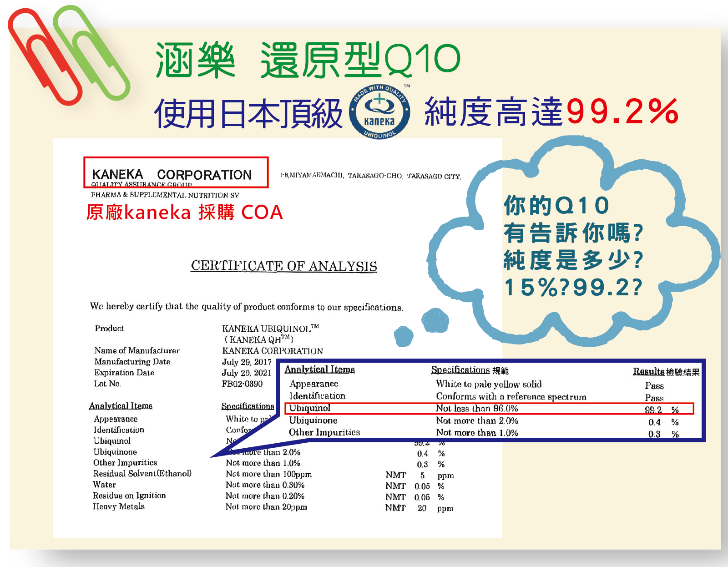Click the 'Name of Manufacturer' label
This screenshot has width=728, height=567.
[x=137, y=350]
